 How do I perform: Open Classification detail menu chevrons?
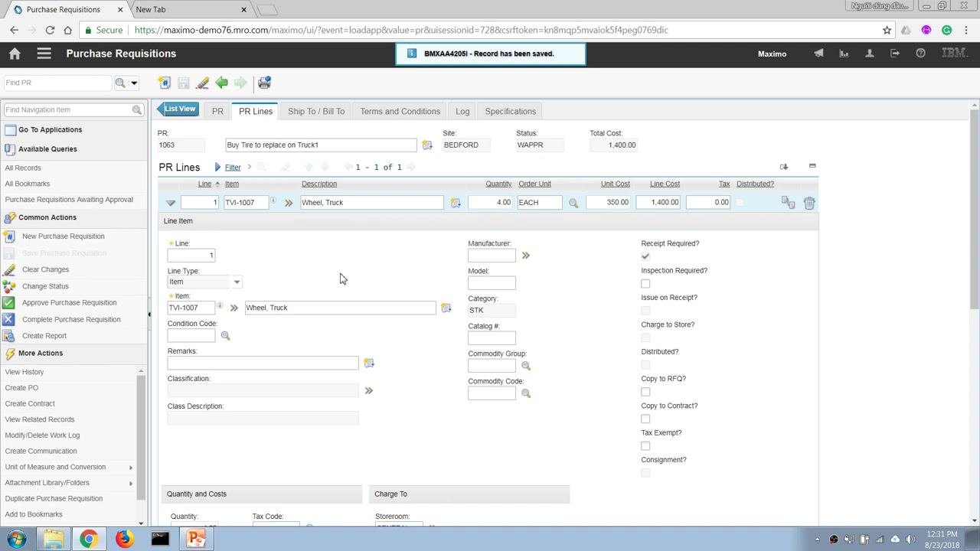368,390
